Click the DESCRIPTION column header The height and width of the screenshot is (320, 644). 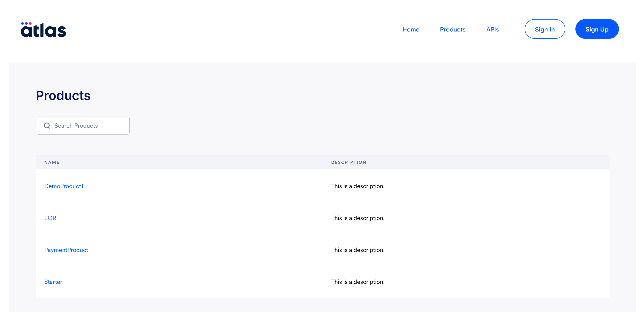349,162
